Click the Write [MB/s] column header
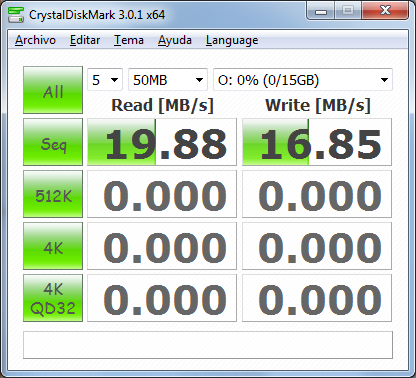The width and height of the screenshot is (416, 378). (x=318, y=106)
